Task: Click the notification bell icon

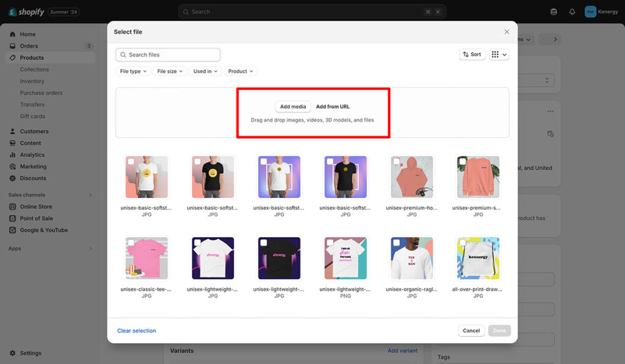Action: (572, 12)
